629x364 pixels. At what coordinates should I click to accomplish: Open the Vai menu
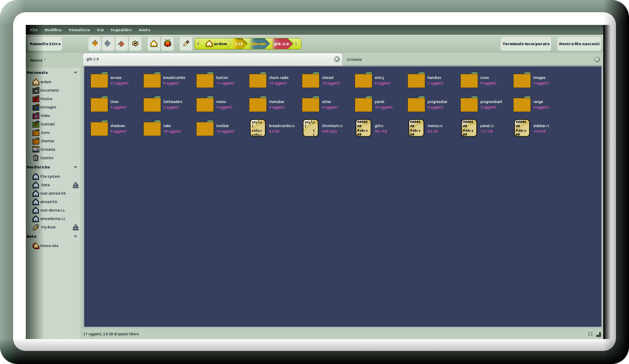tap(100, 30)
